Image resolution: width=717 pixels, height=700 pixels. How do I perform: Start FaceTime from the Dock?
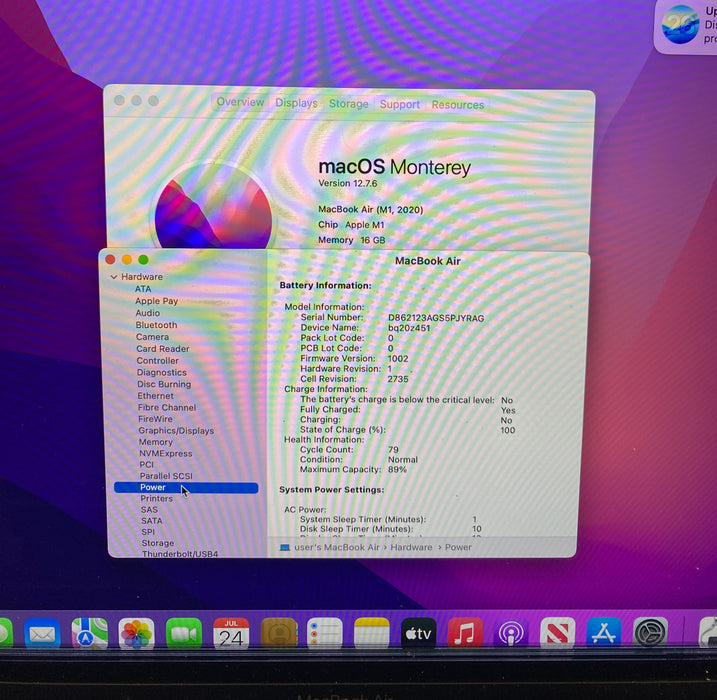(x=183, y=633)
